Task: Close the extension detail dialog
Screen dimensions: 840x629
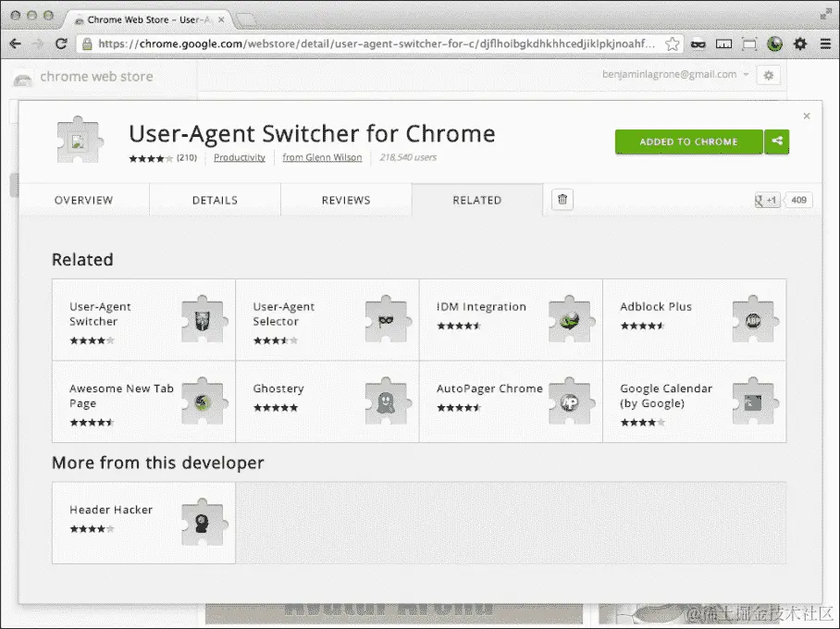Action: click(x=807, y=116)
